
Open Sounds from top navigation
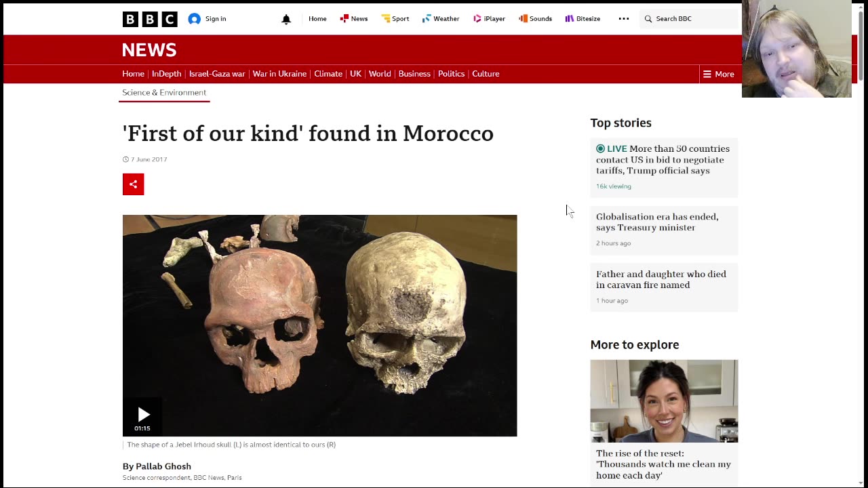tap(535, 19)
